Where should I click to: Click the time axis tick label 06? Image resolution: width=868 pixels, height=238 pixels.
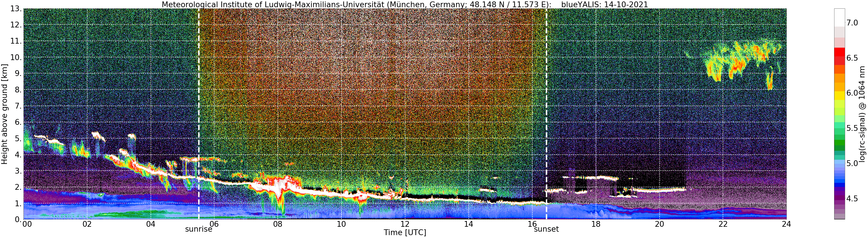click(214, 224)
